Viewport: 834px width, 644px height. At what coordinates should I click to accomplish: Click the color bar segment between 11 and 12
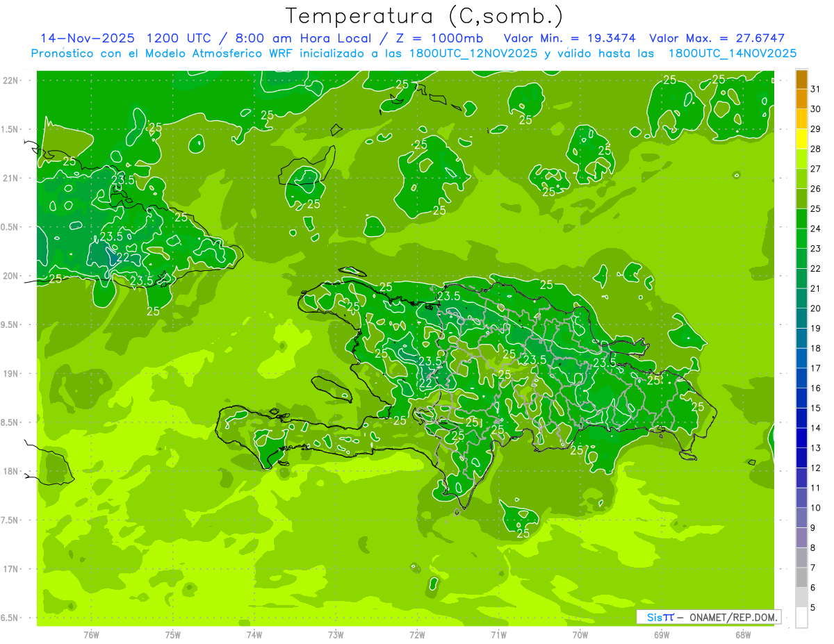click(801, 478)
